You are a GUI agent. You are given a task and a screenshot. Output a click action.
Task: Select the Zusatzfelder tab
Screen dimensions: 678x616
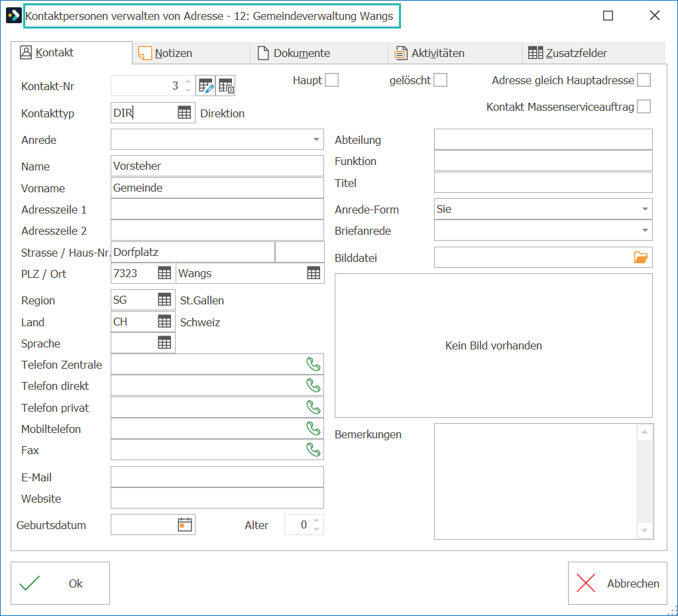[x=593, y=53]
